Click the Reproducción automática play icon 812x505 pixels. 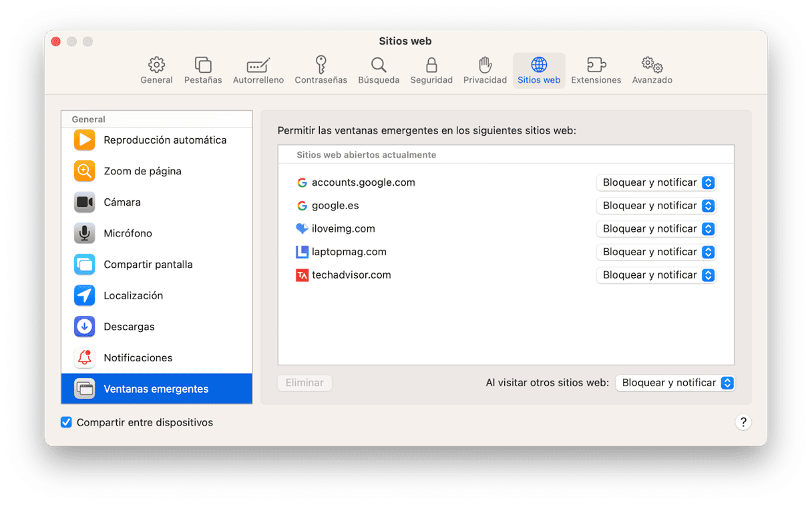[x=85, y=140]
